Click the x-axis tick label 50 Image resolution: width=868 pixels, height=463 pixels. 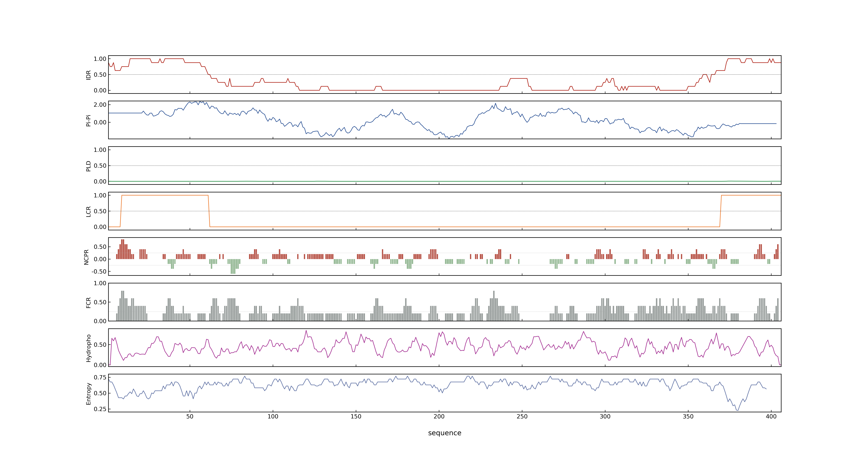(190, 416)
